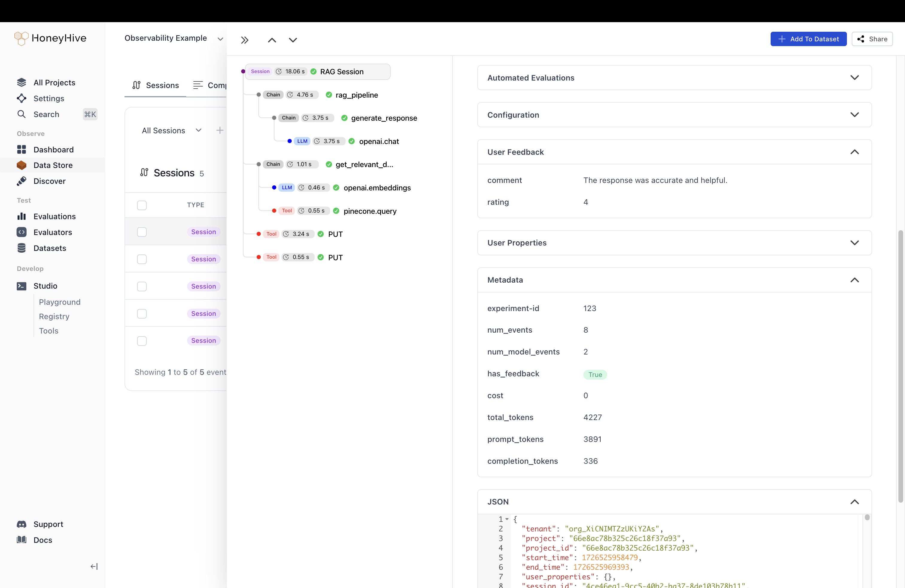Viewport: 905px width, 588px height.
Task: Go to the next event with down arrow
Action: (x=293, y=40)
